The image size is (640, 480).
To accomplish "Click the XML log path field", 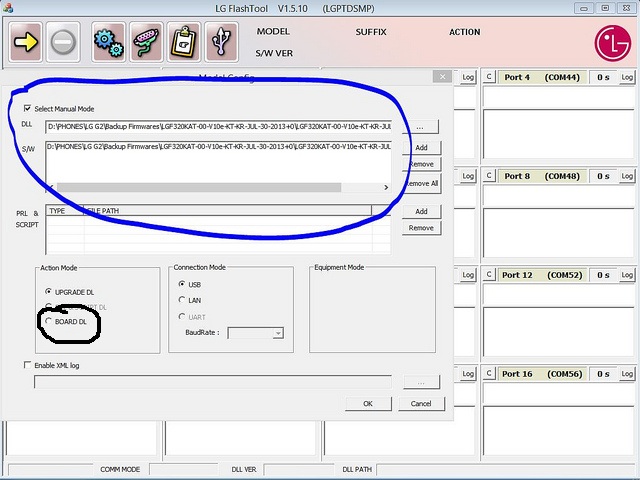I will [213, 382].
